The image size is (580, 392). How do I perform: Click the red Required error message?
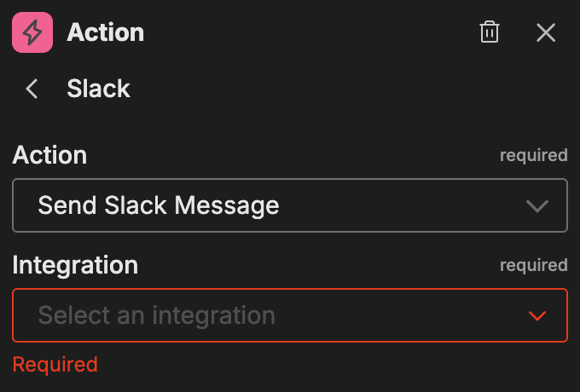click(x=55, y=365)
